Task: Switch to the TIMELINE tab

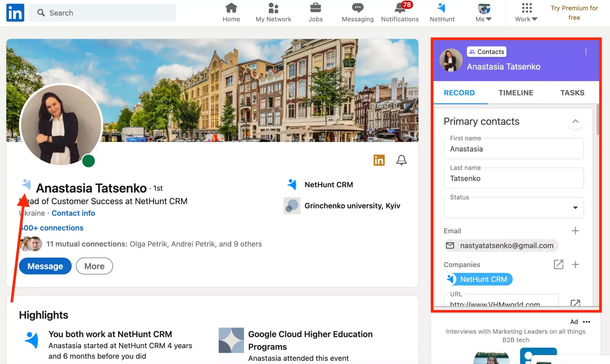Action: (516, 93)
